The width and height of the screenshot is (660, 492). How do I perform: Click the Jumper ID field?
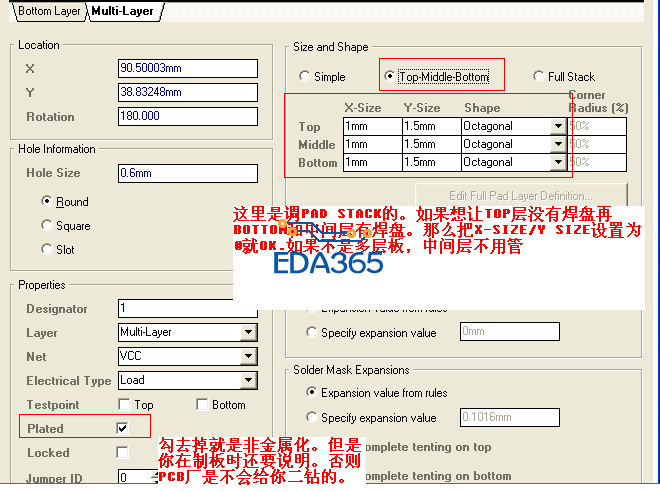(x=135, y=477)
